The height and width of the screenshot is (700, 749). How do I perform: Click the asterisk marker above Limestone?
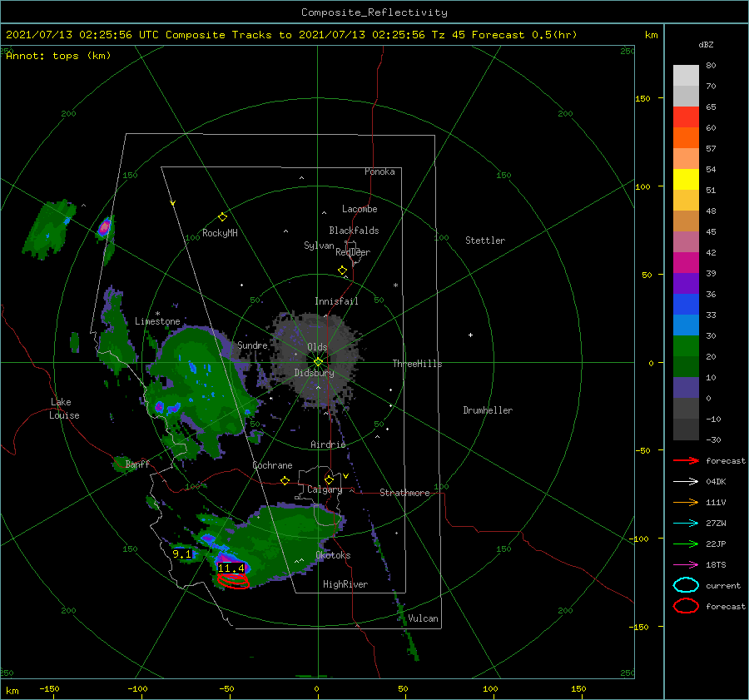point(157,314)
